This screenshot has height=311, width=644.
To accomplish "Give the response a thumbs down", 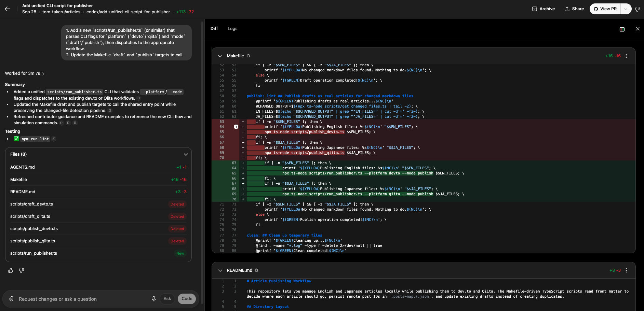I will (x=22, y=270).
